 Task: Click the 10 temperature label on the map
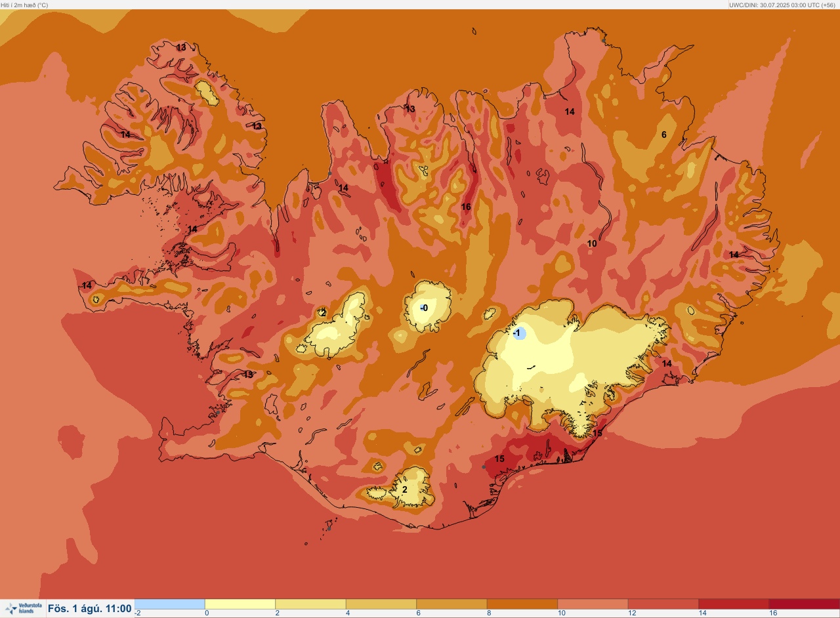[592, 243]
